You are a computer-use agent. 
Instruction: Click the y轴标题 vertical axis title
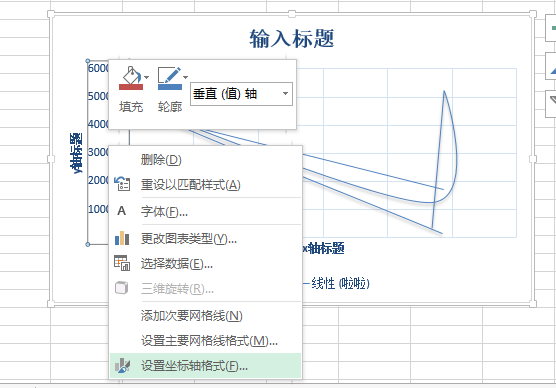76,153
